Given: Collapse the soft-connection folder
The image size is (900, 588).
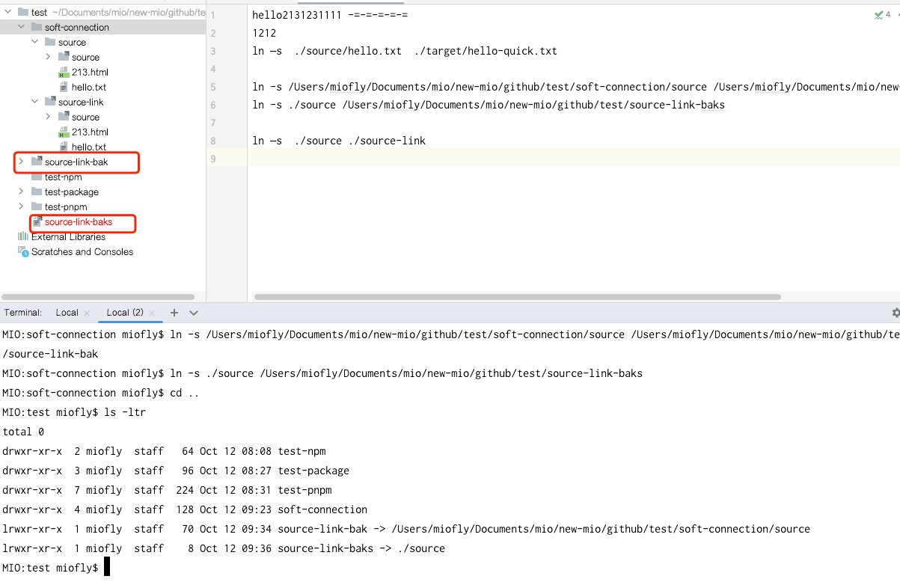Looking at the screenshot, I should tap(21, 27).
